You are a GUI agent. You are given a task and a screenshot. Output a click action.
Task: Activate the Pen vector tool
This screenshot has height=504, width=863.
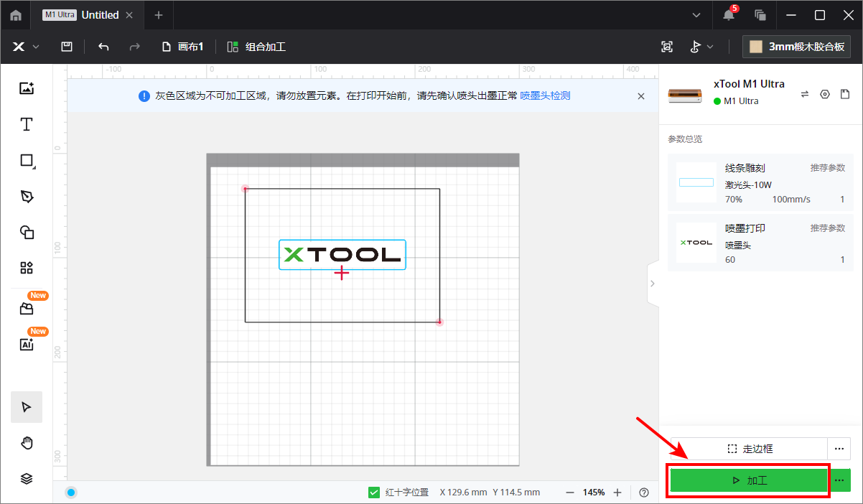click(27, 197)
